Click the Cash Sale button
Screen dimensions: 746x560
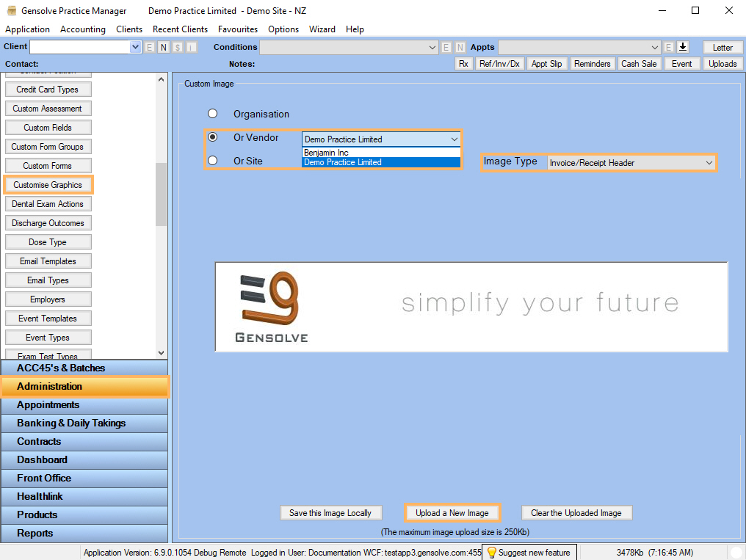pos(639,64)
